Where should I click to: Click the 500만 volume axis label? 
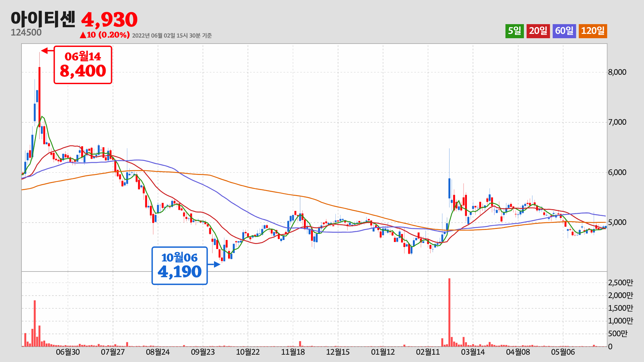pos(618,334)
